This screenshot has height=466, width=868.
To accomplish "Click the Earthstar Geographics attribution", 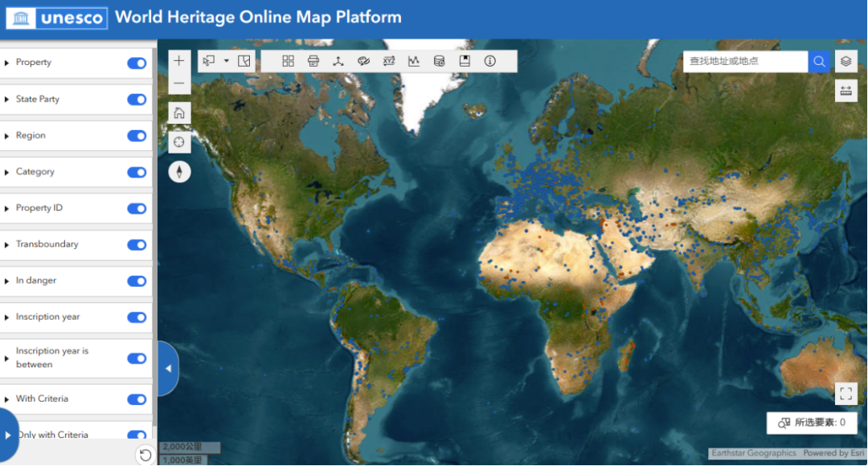I will 753,452.
